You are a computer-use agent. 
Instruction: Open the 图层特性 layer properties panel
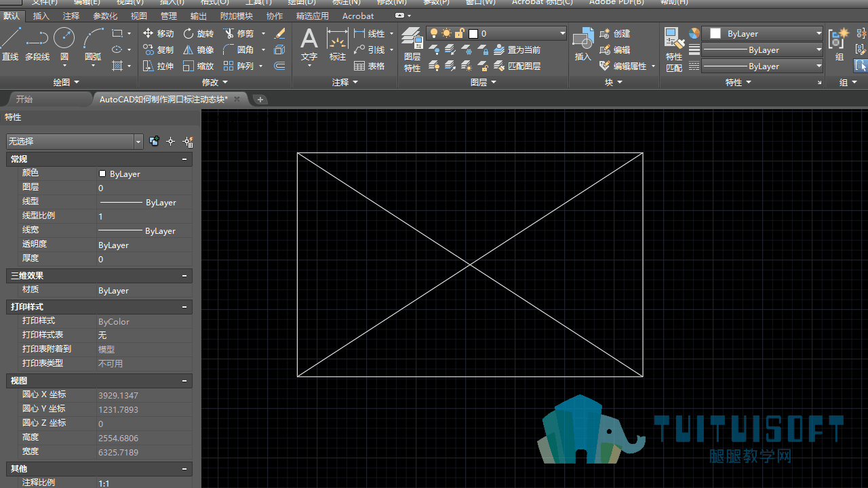(412, 49)
